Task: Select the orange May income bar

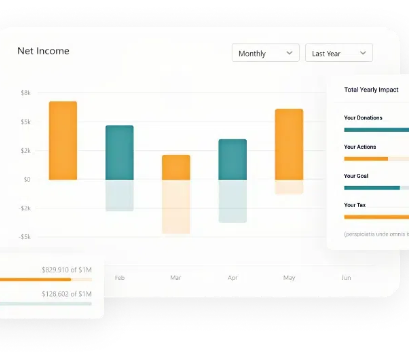Action: (289, 144)
